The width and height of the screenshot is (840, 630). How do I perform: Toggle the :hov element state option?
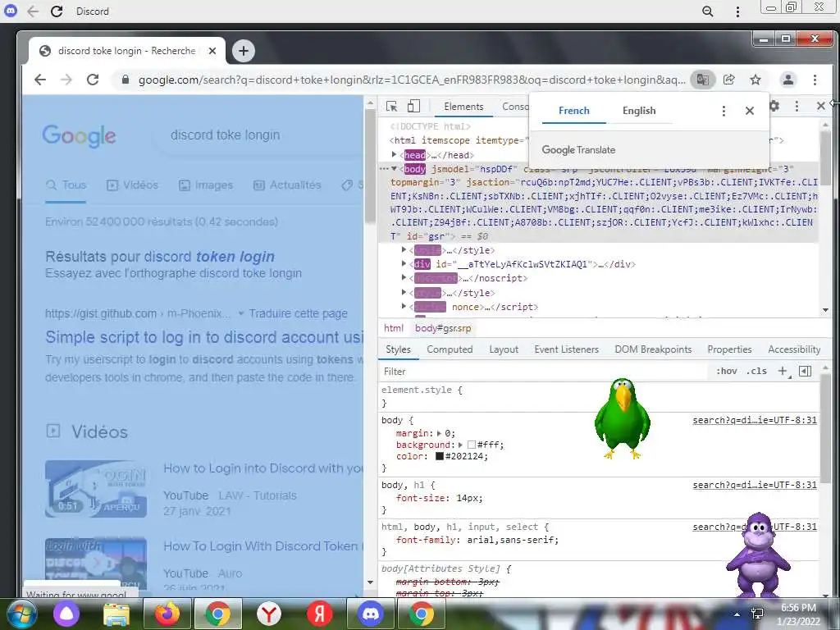[x=727, y=371]
